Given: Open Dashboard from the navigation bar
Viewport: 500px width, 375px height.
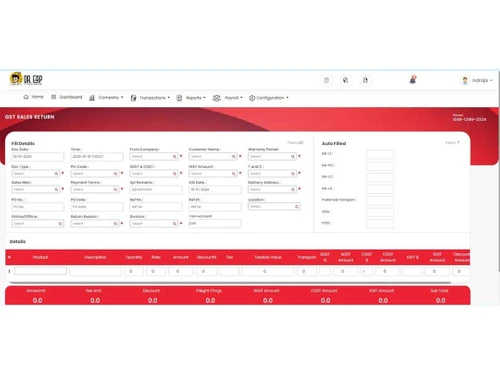Looking at the screenshot, I should pos(67,97).
